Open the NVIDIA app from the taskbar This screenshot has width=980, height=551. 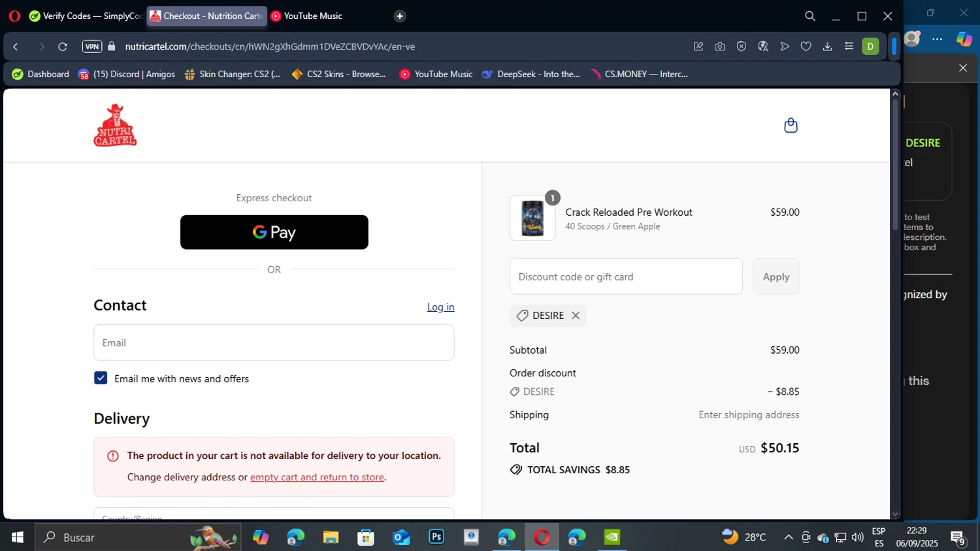[x=612, y=537]
